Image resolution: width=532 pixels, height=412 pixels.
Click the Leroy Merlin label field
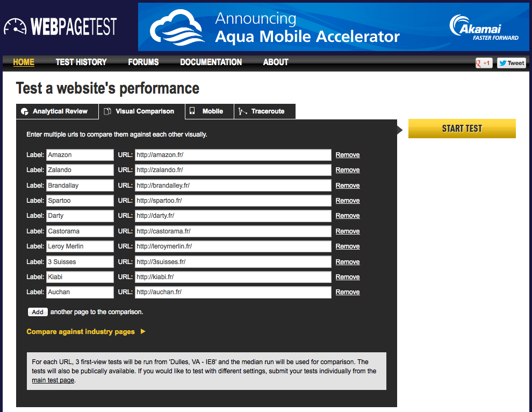coord(80,246)
